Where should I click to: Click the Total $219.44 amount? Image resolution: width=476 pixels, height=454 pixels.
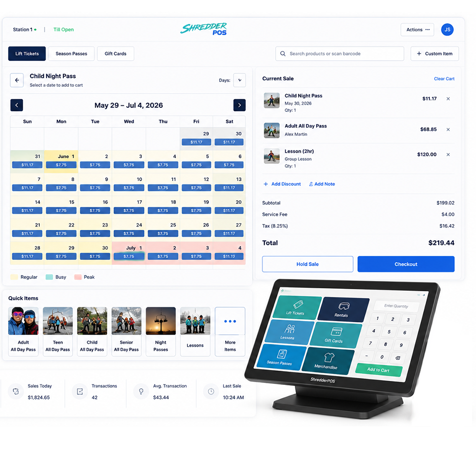tap(441, 243)
